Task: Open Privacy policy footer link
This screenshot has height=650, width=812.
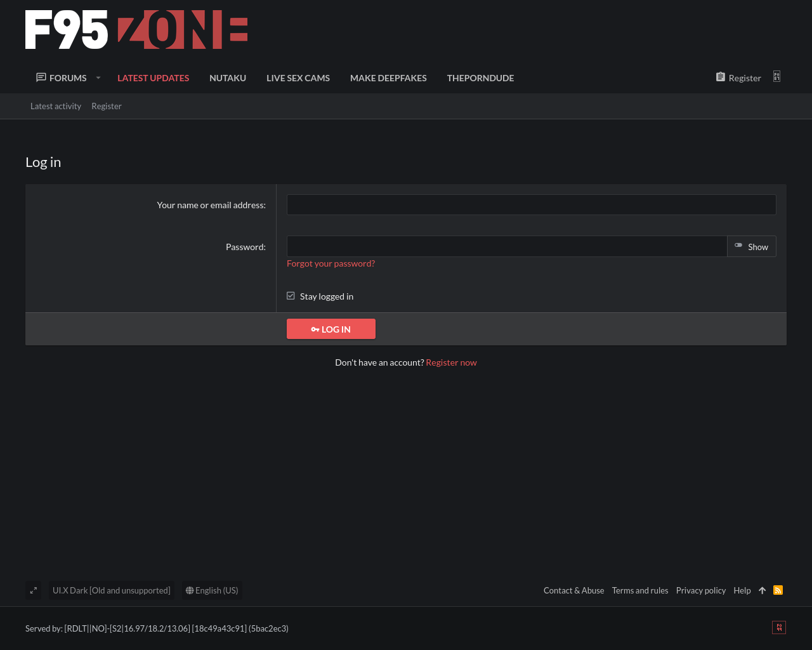Action: click(701, 590)
